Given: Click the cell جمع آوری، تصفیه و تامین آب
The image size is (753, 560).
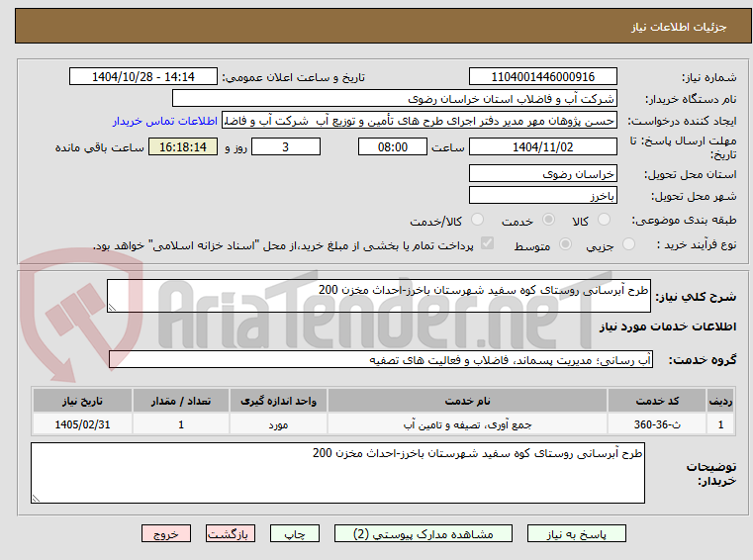Looking at the screenshot, I should tap(467, 424).
